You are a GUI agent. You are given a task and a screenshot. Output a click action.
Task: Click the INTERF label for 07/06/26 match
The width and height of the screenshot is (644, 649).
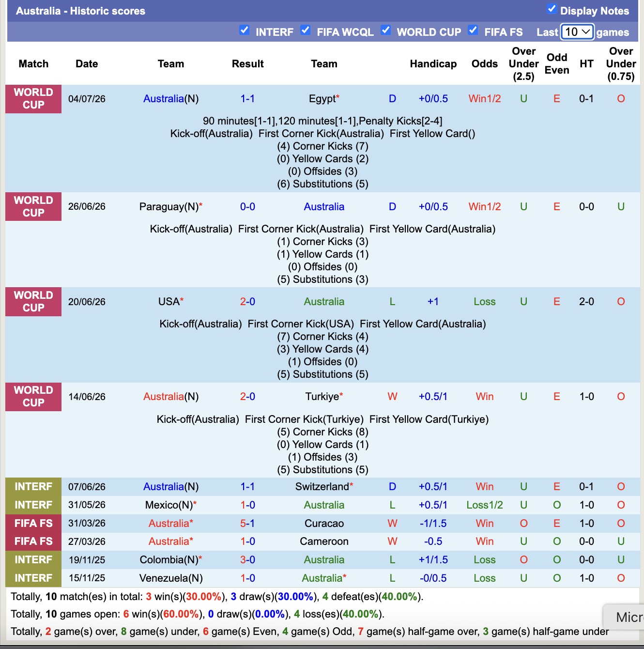(x=33, y=487)
